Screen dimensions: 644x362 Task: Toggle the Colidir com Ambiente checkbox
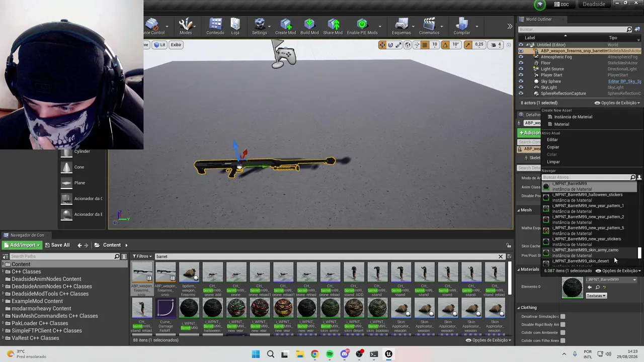pos(562,332)
